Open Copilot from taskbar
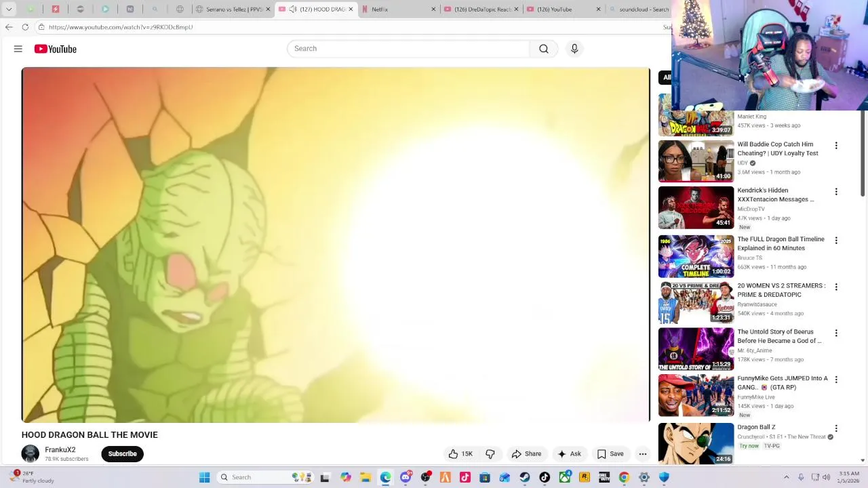Screen dimensions: 868x488 click(346, 477)
